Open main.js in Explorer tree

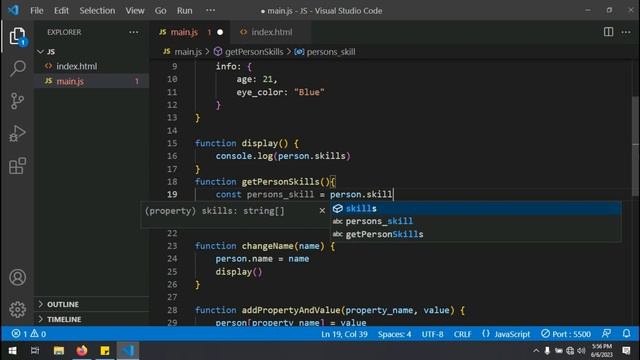[91, 81]
